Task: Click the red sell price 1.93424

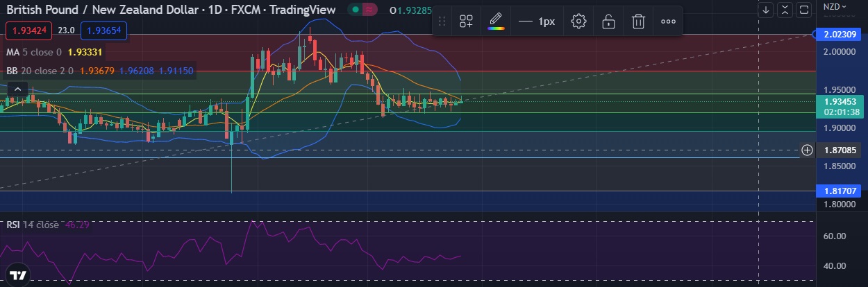Action: 29,31
